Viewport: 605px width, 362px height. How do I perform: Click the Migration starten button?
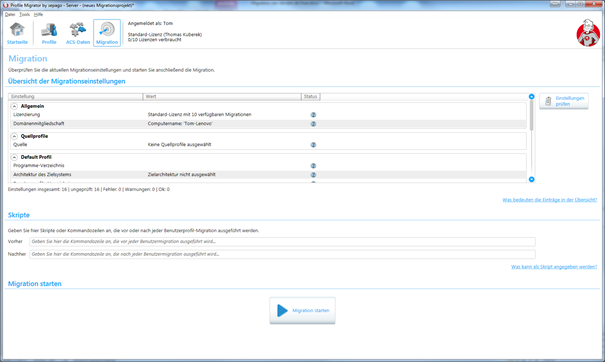pos(302,310)
